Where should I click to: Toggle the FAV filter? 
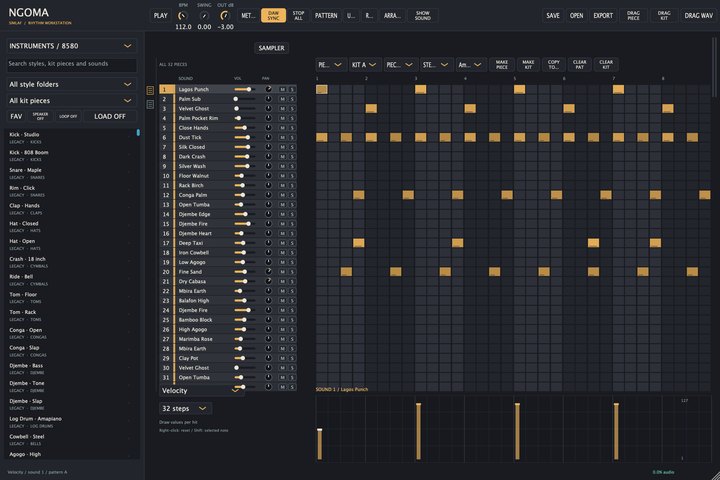coord(16,116)
